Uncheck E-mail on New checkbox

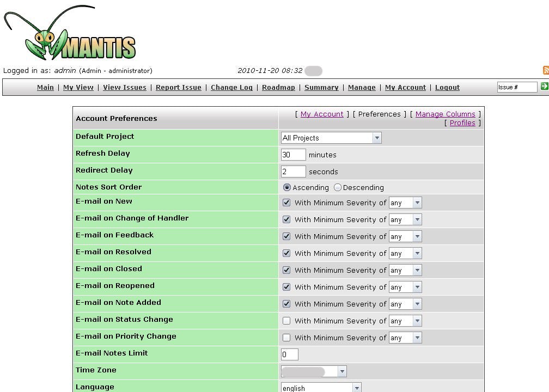(286, 203)
